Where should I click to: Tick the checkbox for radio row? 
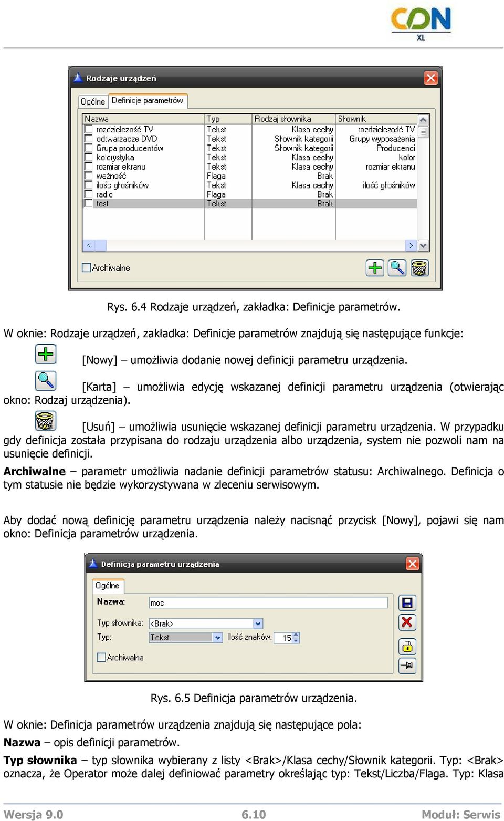click(89, 194)
